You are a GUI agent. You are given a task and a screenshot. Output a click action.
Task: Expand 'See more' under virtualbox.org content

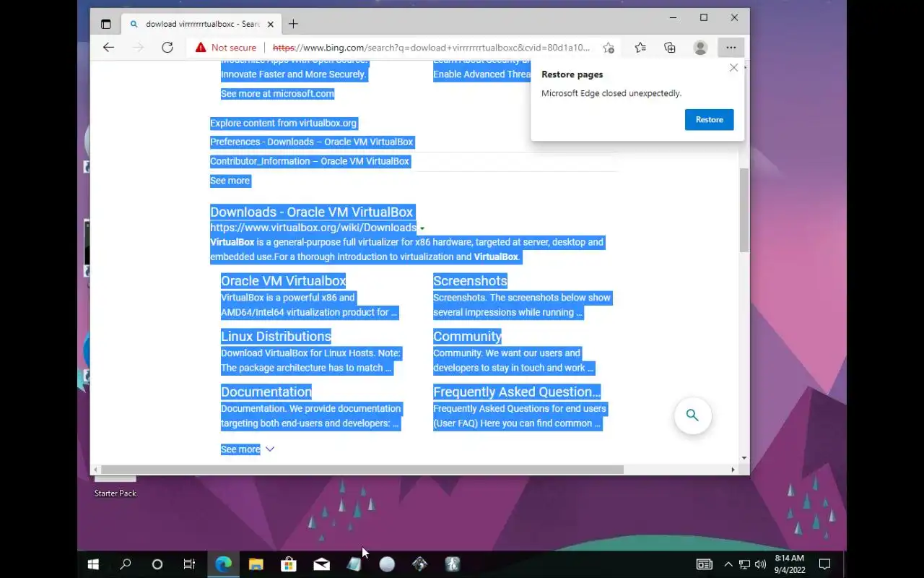point(230,181)
